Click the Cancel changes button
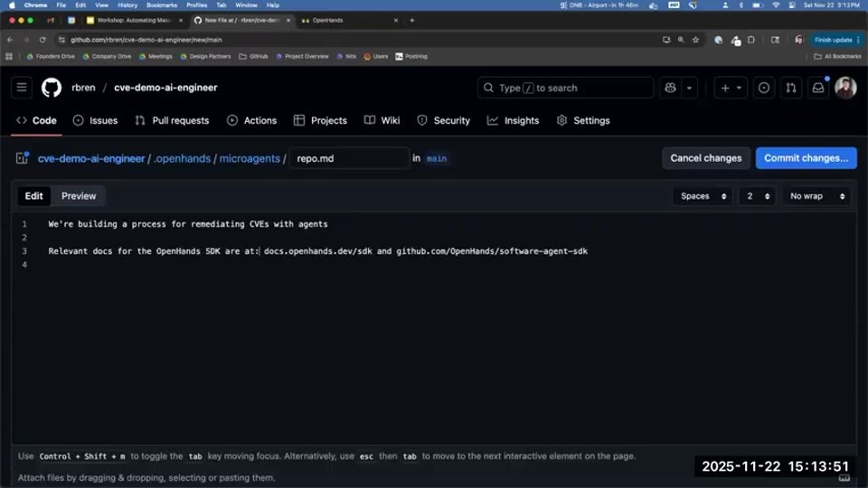 [x=706, y=158]
